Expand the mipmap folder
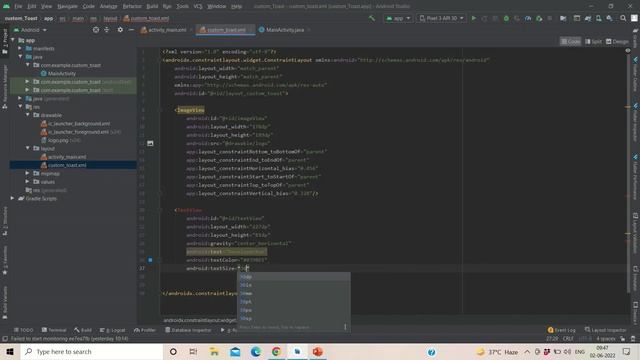Viewport: 640px width, 360px height. (x=27, y=173)
